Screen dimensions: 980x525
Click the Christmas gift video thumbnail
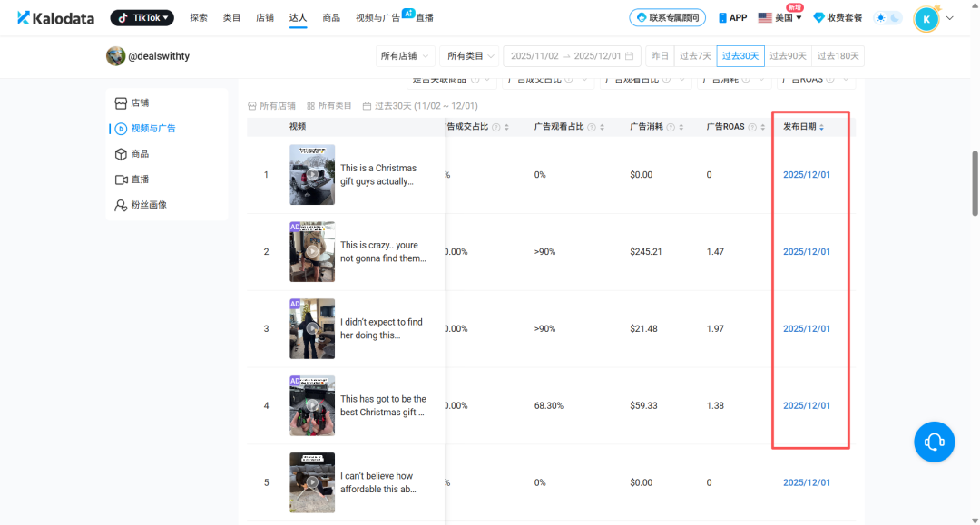(x=312, y=174)
